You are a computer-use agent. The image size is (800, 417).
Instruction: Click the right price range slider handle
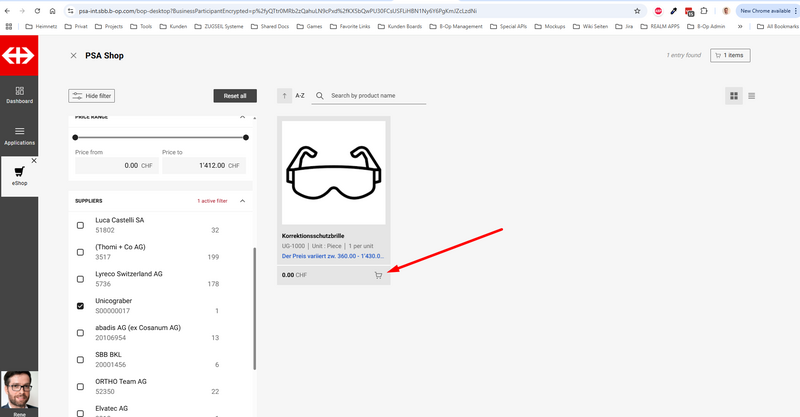point(245,137)
